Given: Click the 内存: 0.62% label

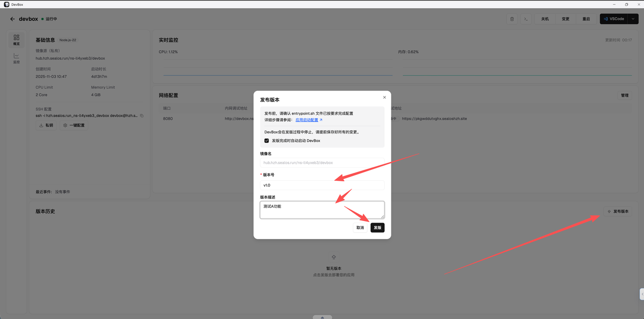Looking at the screenshot, I should [408, 52].
